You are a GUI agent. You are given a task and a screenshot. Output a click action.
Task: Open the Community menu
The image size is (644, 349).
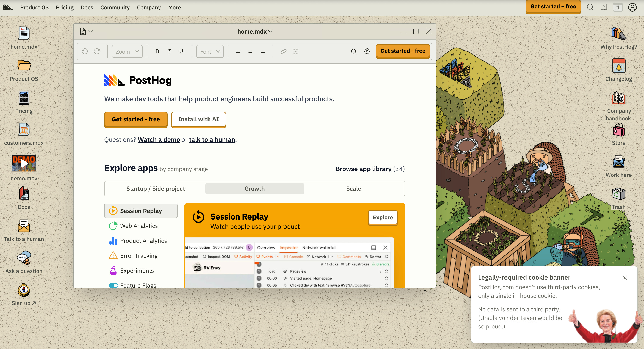click(115, 7)
